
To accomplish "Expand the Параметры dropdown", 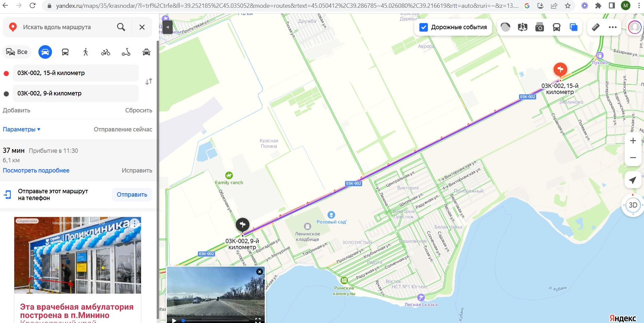I will (21, 129).
